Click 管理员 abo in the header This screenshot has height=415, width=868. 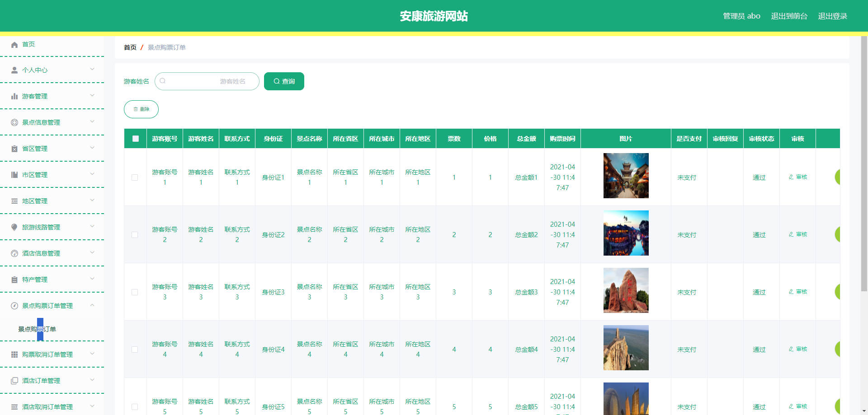741,16
